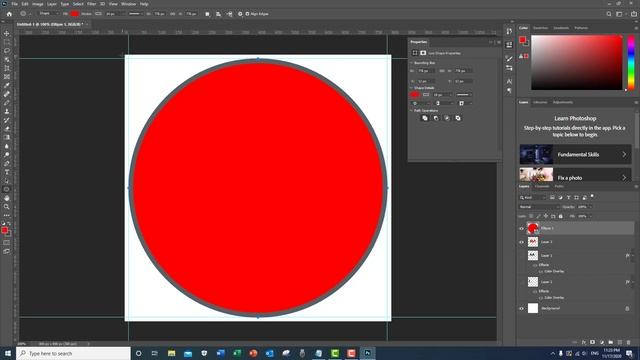The width and height of the screenshot is (640, 360).
Task: Switch to the Channels tab
Action: coord(542,187)
